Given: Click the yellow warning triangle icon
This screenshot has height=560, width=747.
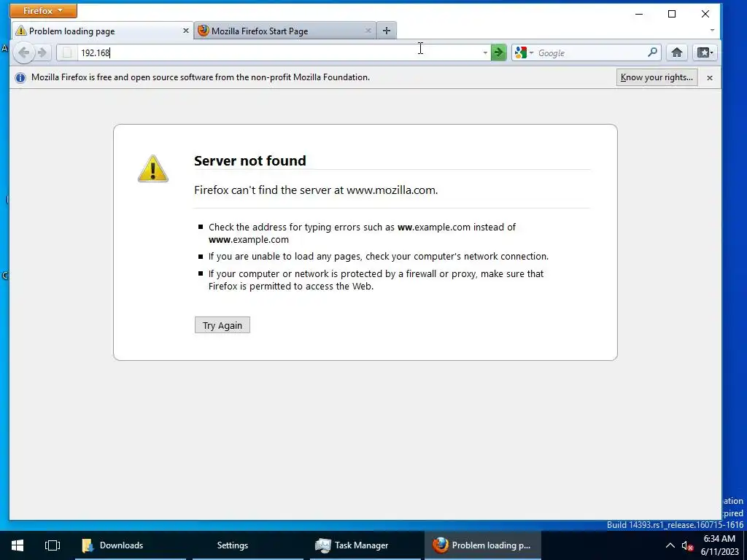Looking at the screenshot, I should click(x=153, y=168).
